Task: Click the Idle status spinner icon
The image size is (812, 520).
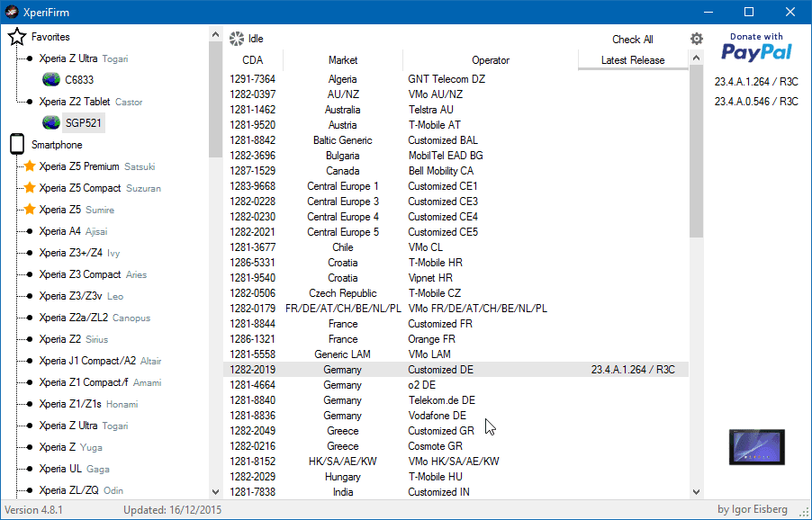Action: [x=237, y=39]
